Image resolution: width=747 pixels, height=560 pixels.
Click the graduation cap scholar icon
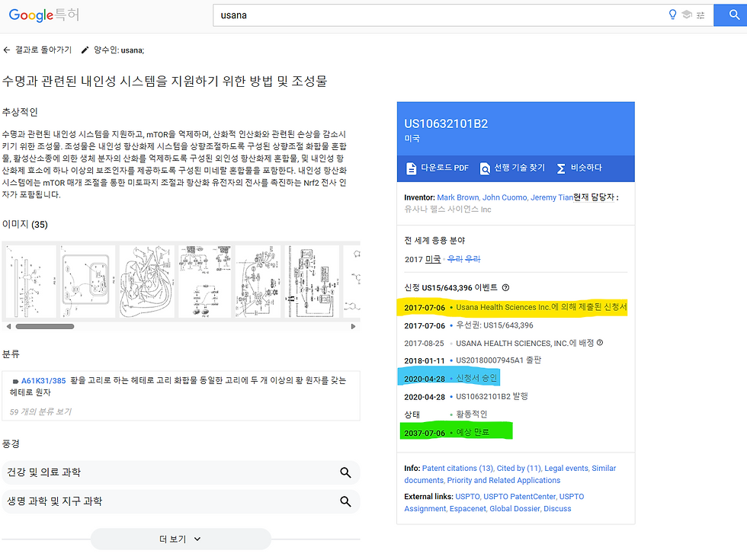(x=687, y=14)
